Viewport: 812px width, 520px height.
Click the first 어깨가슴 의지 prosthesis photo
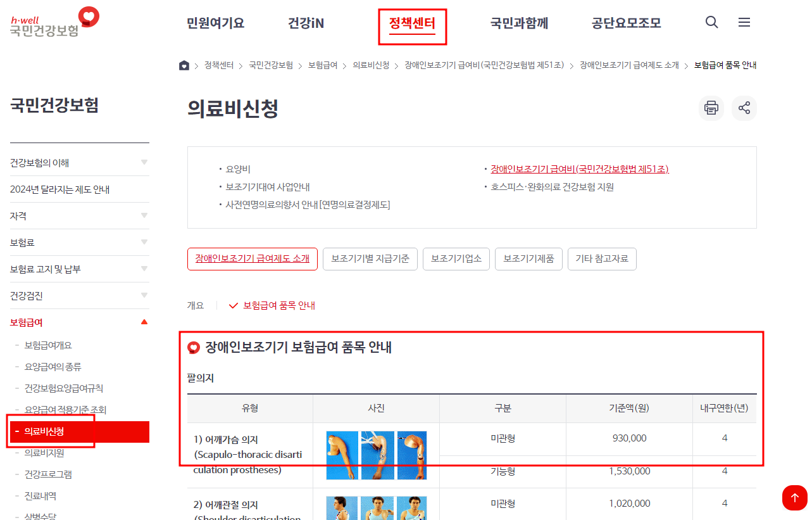point(342,455)
